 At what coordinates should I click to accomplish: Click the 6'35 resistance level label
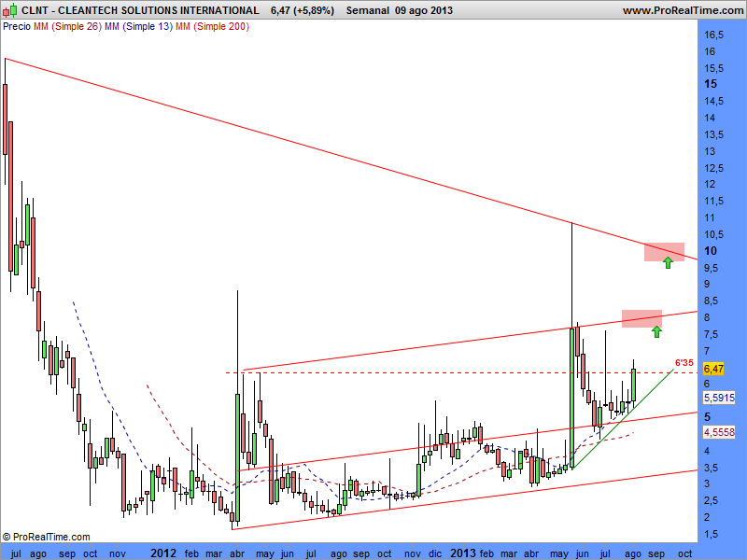pyautogui.click(x=684, y=363)
